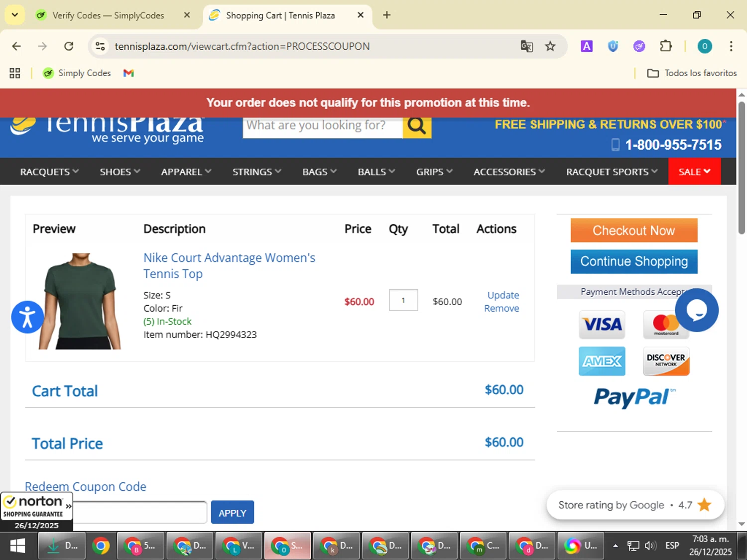Click the purple A extension icon
Screen dimensions: 747x560
587,46
